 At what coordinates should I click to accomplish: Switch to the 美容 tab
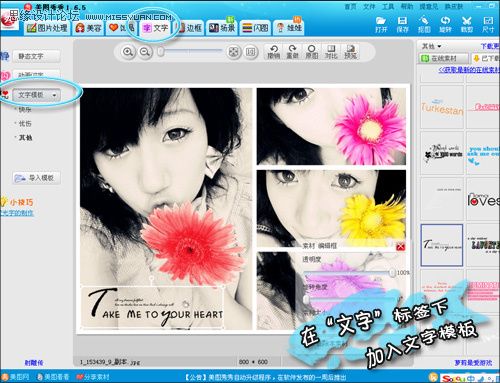tap(88, 28)
